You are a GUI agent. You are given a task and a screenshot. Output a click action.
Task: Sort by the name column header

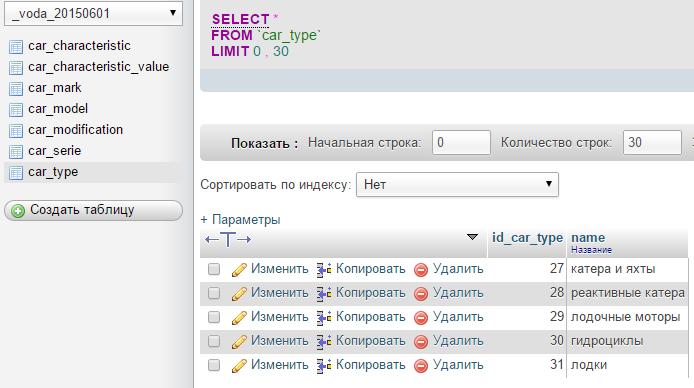pyautogui.click(x=588, y=238)
